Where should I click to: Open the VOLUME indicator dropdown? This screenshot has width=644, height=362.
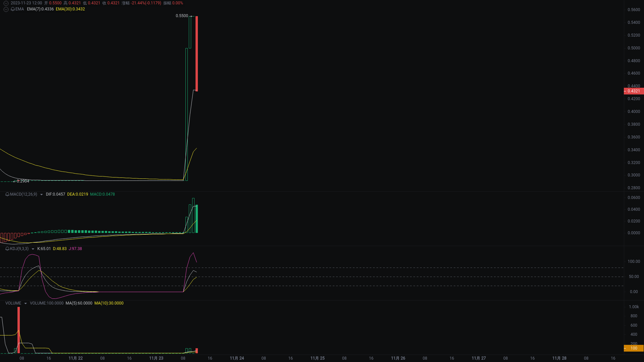point(26,303)
